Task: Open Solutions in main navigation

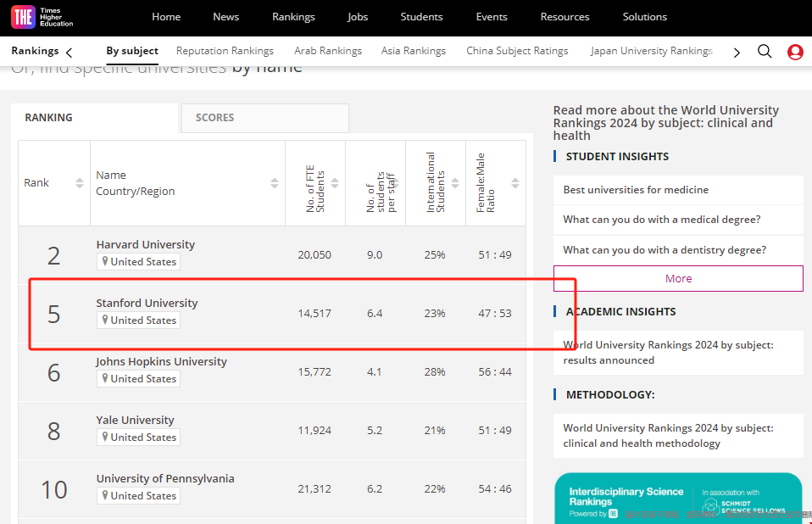Action: pyautogui.click(x=645, y=17)
